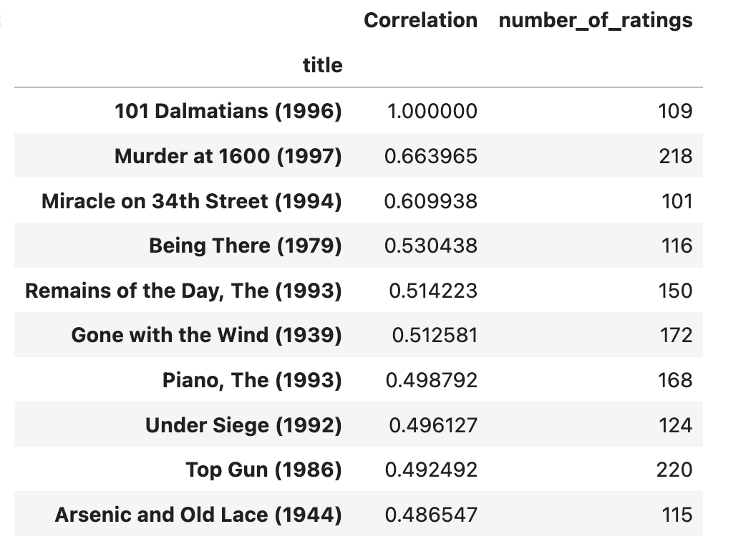Click the number_of_ratings column header
The image size is (756, 544).
pyautogui.click(x=595, y=21)
